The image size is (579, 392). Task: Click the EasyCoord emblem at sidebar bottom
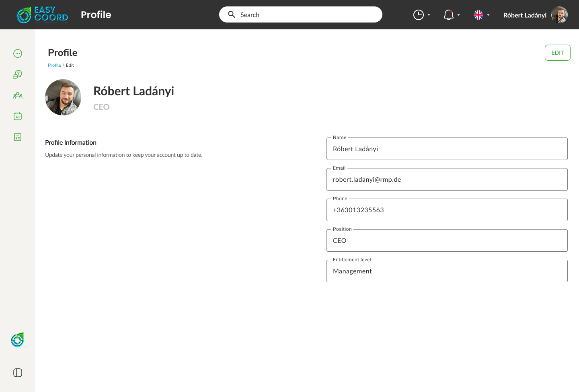click(x=18, y=340)
